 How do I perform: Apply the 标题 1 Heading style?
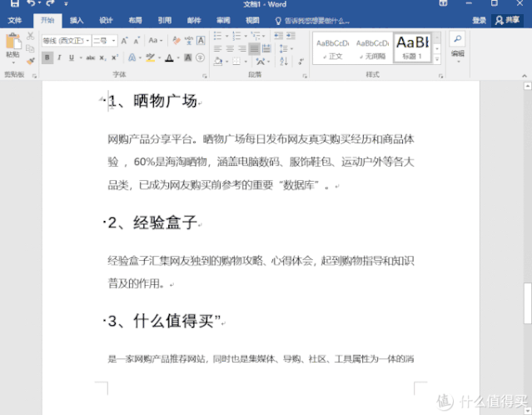412,47
